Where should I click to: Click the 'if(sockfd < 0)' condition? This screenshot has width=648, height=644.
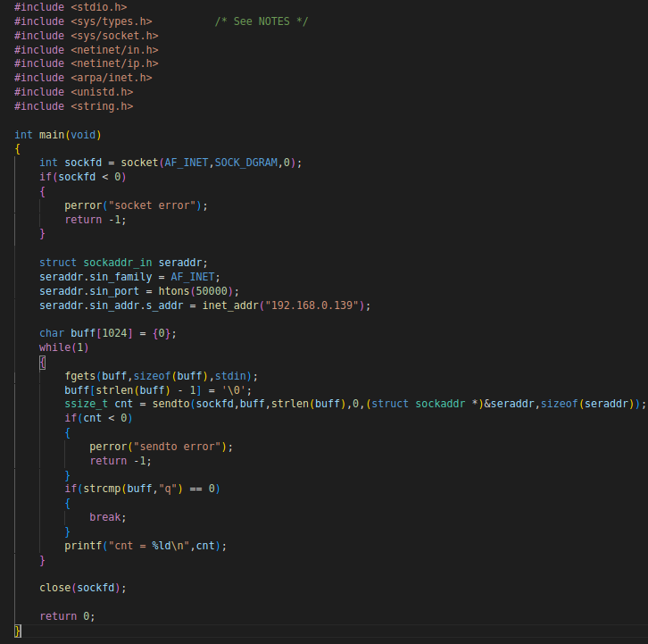click(83, 177)
